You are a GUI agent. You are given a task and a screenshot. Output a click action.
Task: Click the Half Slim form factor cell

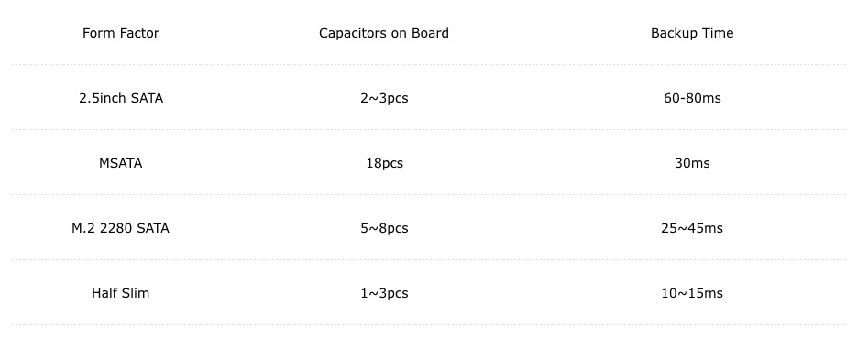(121, 293)
